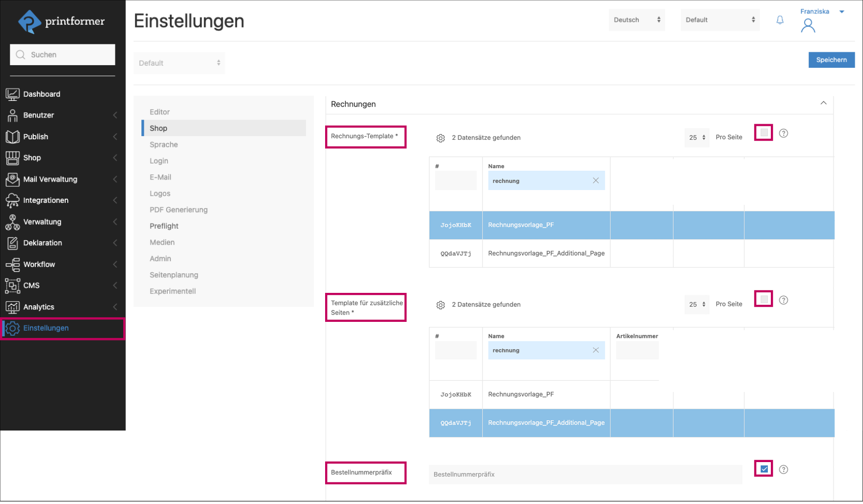Change the 25 per page stepper

tap(696, 138)
